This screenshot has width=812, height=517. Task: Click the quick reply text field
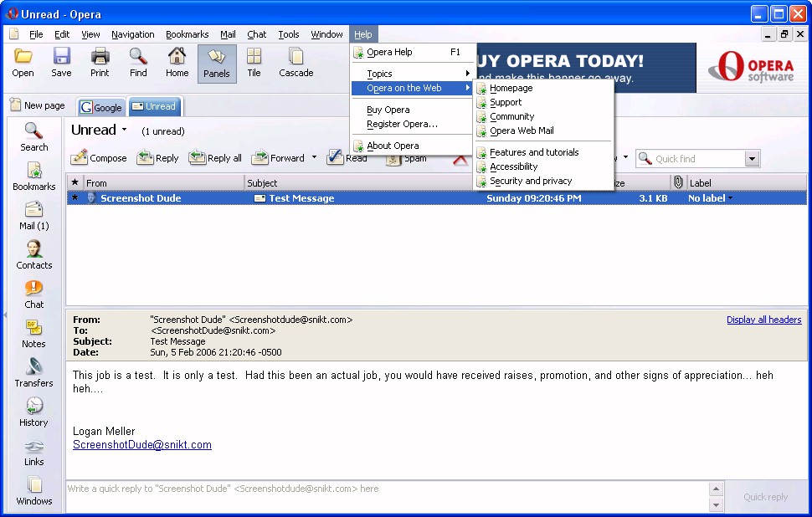tap(388, 497)
